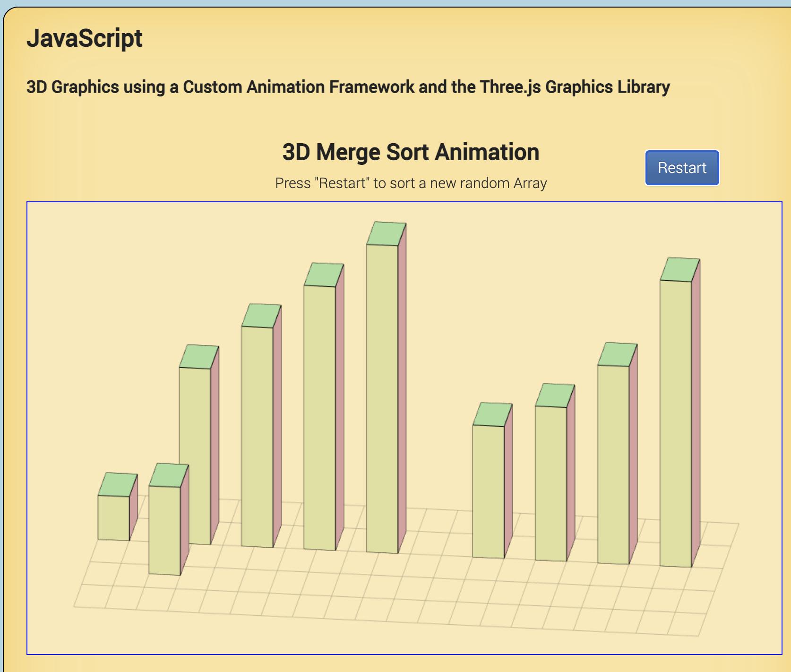
Task: Click the second bar in the right ascending group
Action: click(x=553, y=473)
